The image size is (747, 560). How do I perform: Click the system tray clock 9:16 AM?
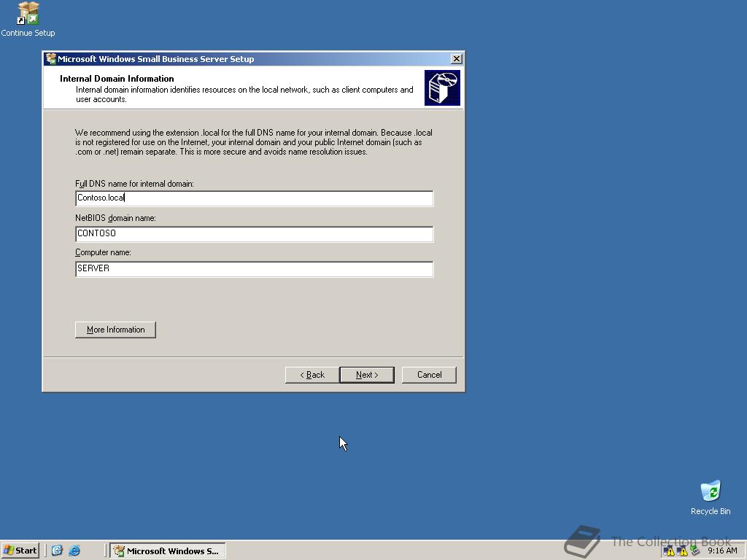[722, 551]
